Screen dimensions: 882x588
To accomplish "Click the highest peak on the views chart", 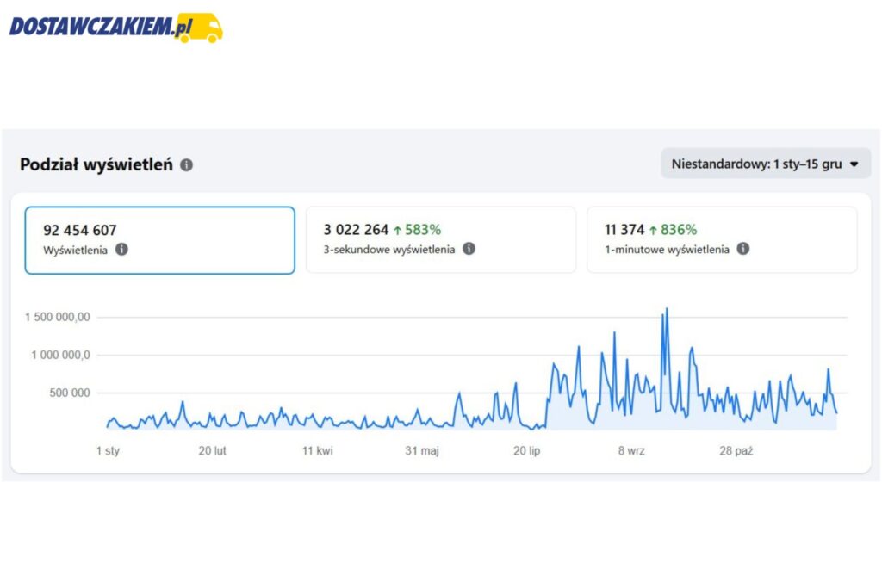I will click(667, 309).
